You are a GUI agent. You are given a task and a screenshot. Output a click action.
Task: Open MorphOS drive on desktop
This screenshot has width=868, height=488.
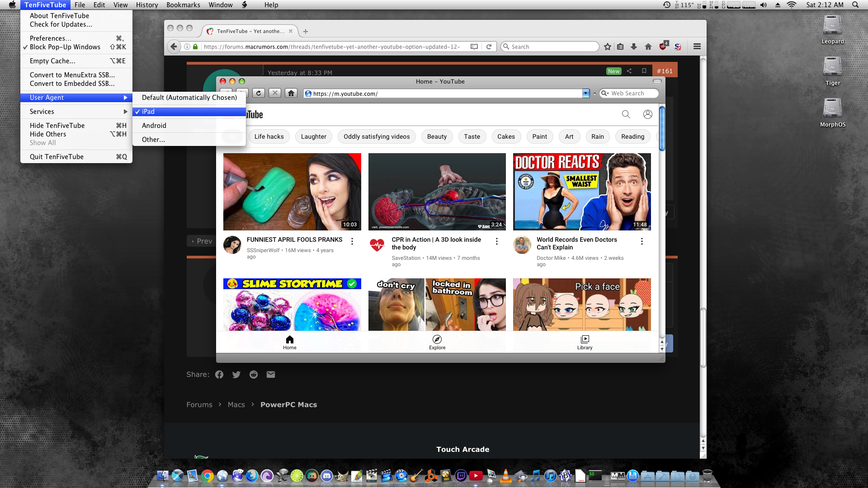[x=832, y=113]
